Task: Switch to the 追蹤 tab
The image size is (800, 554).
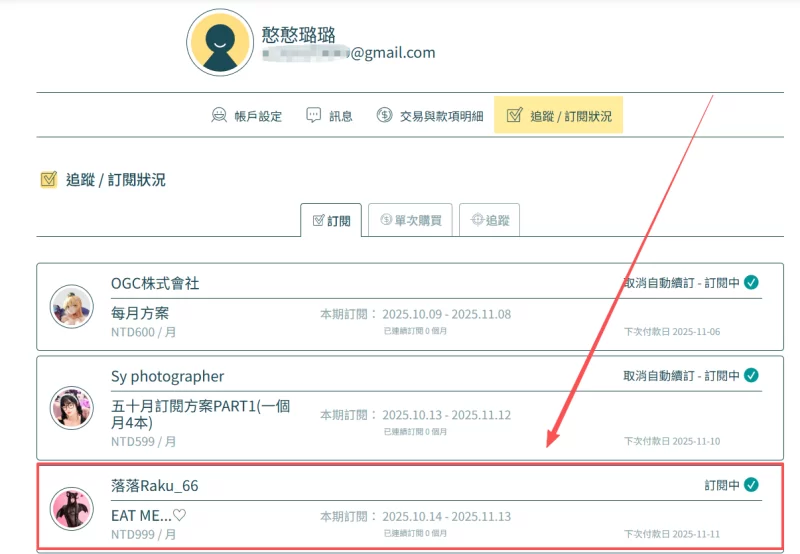Action: 489,221
